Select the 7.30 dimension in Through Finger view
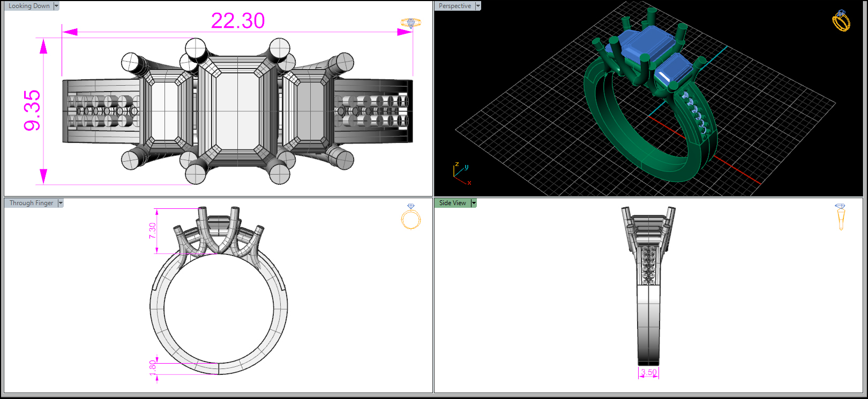868x399 pixels. point(153,231)
